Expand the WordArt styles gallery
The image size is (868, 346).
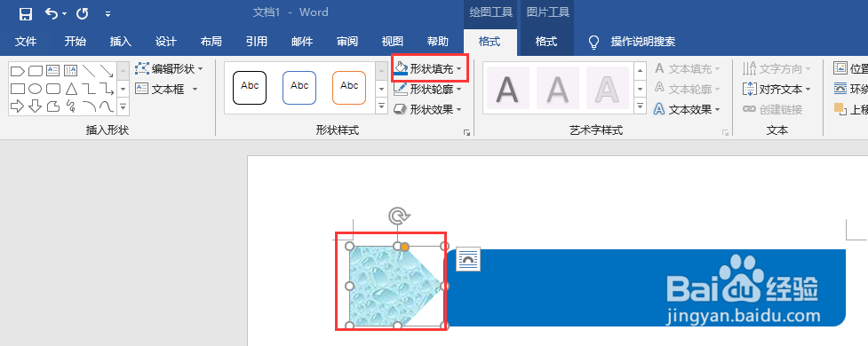pos(640,106)
